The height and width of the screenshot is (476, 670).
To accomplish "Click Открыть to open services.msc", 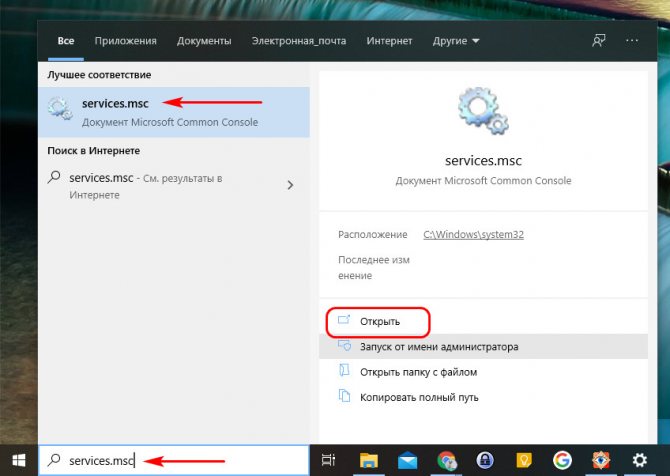I will [378, 321].
